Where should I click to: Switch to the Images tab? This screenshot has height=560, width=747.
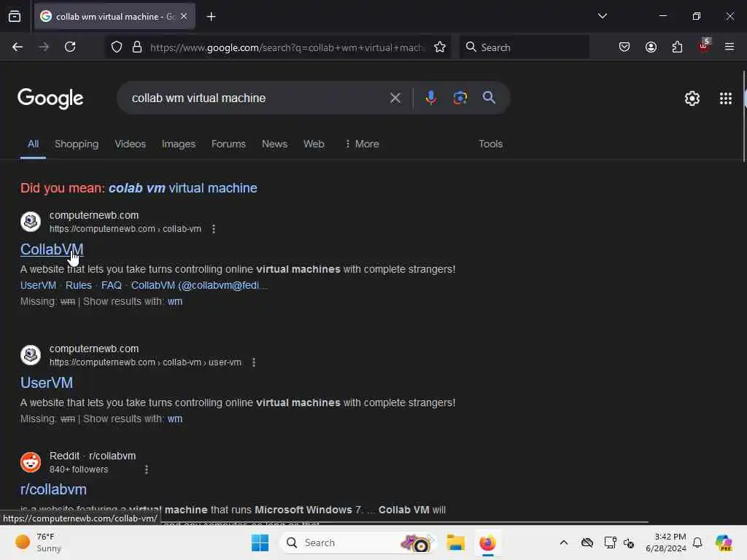pos(179,144)
